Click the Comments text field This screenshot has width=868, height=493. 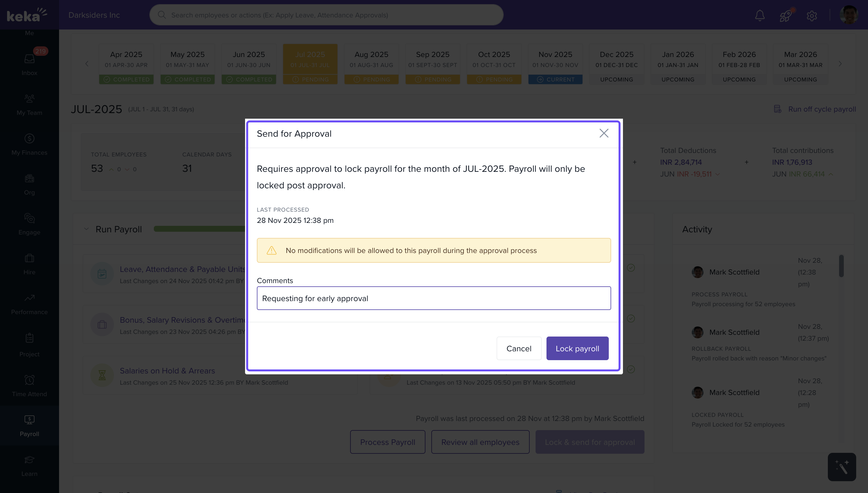tap(433, 298)
